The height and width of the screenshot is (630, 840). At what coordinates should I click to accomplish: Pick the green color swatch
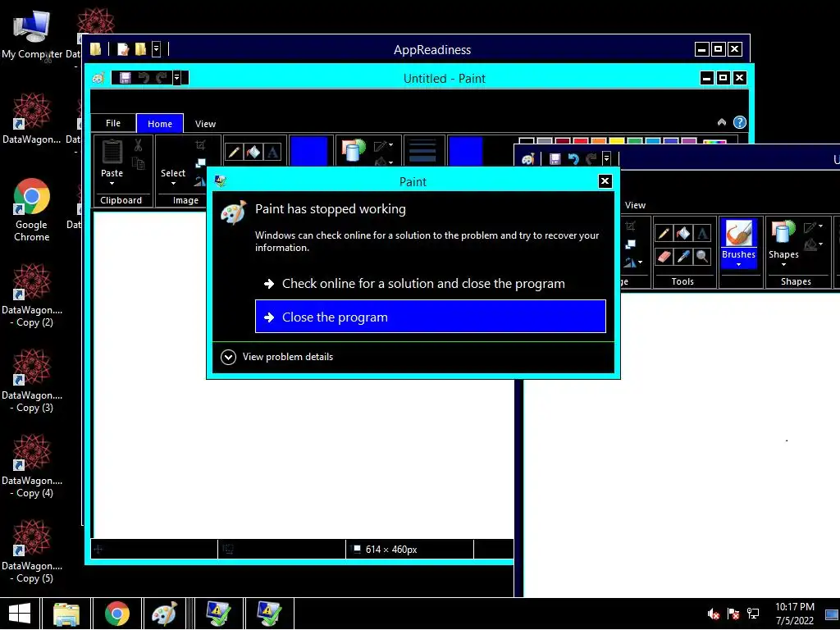(x=635, y=141)
